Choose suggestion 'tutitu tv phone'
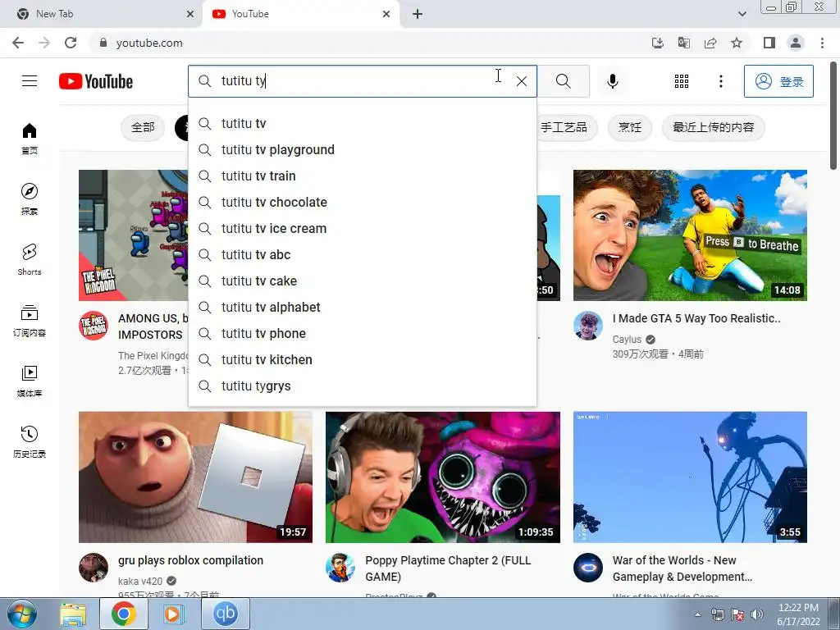Image resolution: width=840 pixels, height=630 pixels. (362, 333)
